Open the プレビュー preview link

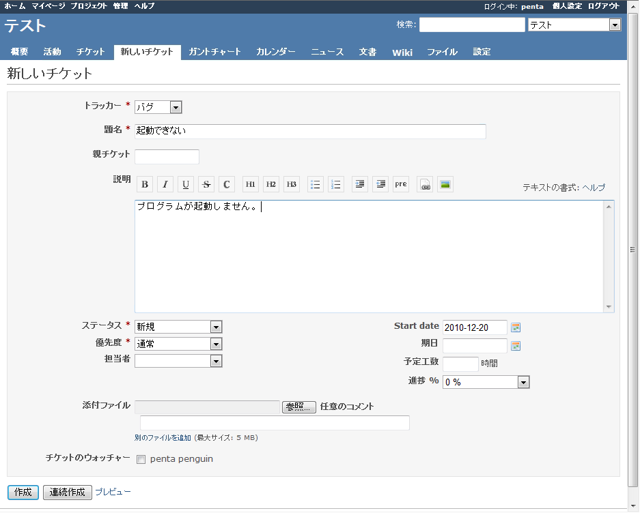(x=113, y=492)
